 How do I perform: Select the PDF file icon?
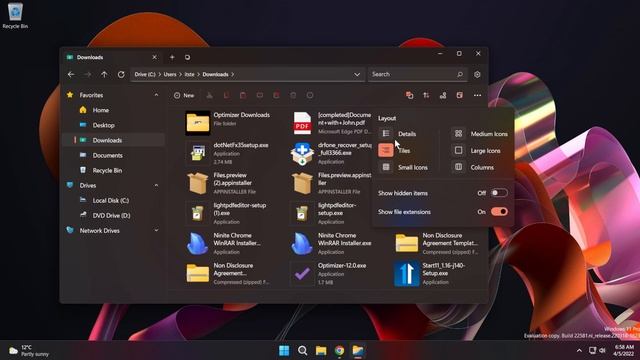[x=302, y=123]
